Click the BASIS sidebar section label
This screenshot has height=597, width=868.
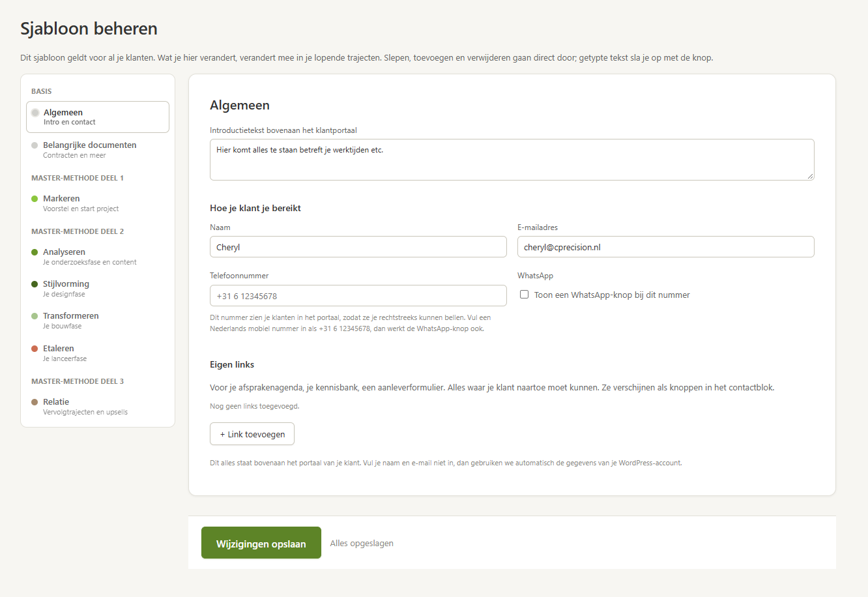[x=42, y=91]
